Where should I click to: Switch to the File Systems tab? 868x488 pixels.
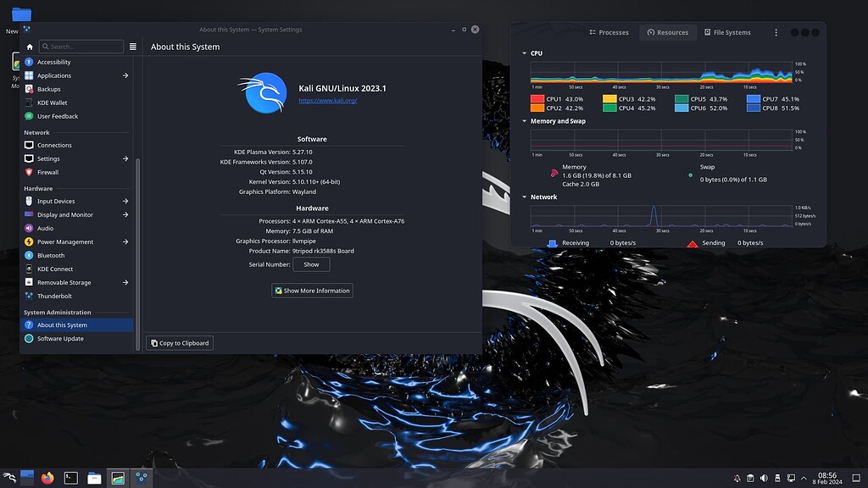click(x=727, y=32)
